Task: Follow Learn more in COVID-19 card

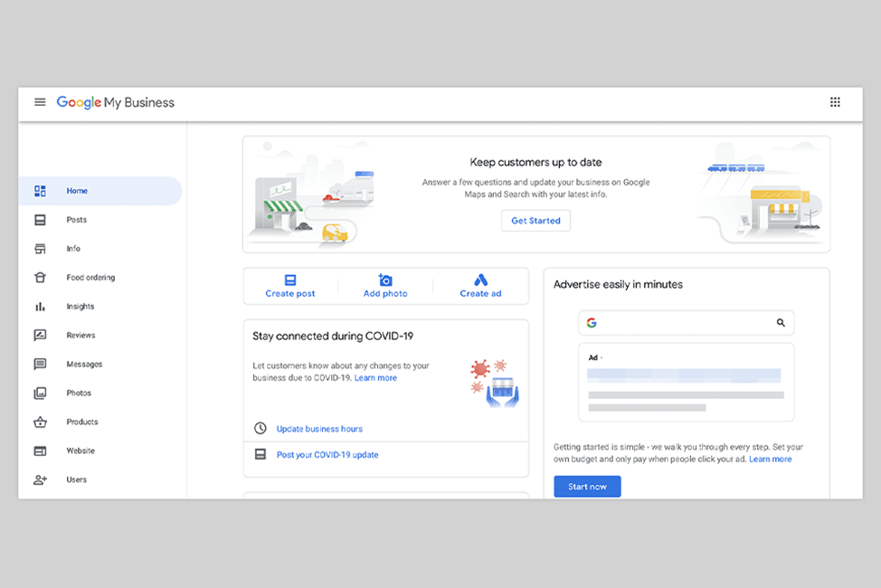Action: (x=375, y=378)
